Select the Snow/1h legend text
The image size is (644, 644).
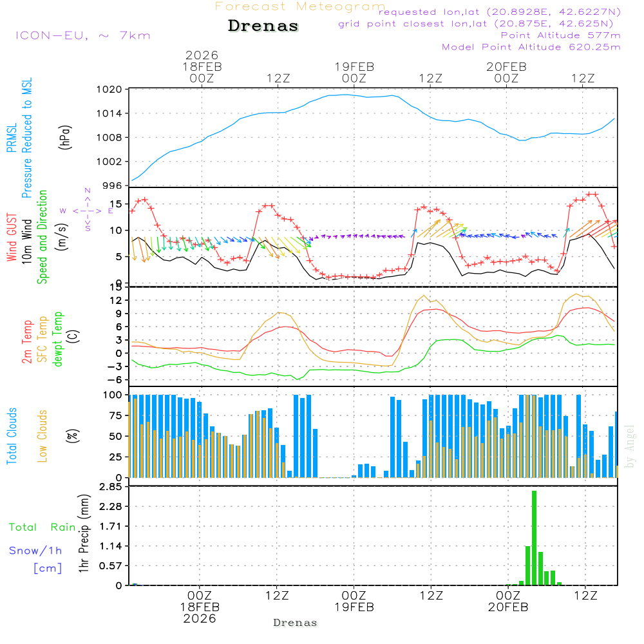coord(36,551)
